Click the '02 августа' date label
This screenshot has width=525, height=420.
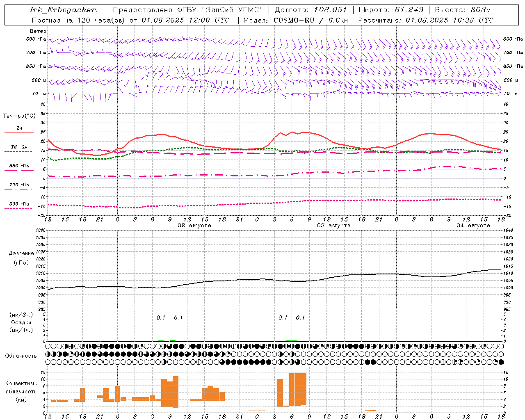(x=194, y=225)
